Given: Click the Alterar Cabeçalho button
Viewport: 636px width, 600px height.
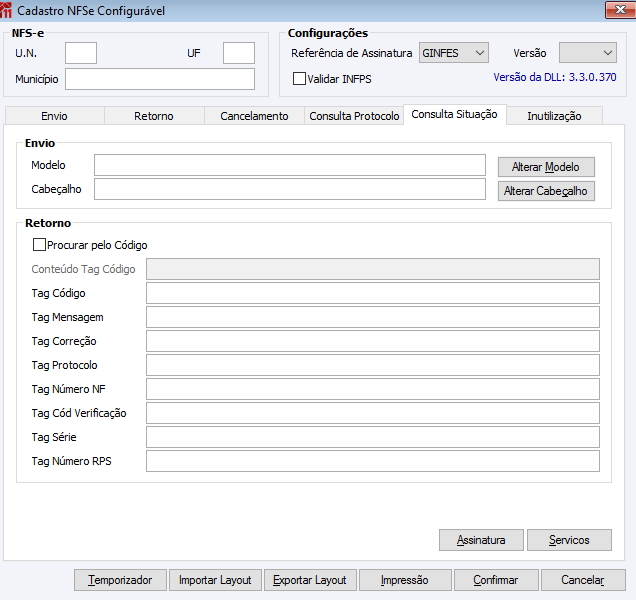Looking at the screenshot, I should 546,191.
